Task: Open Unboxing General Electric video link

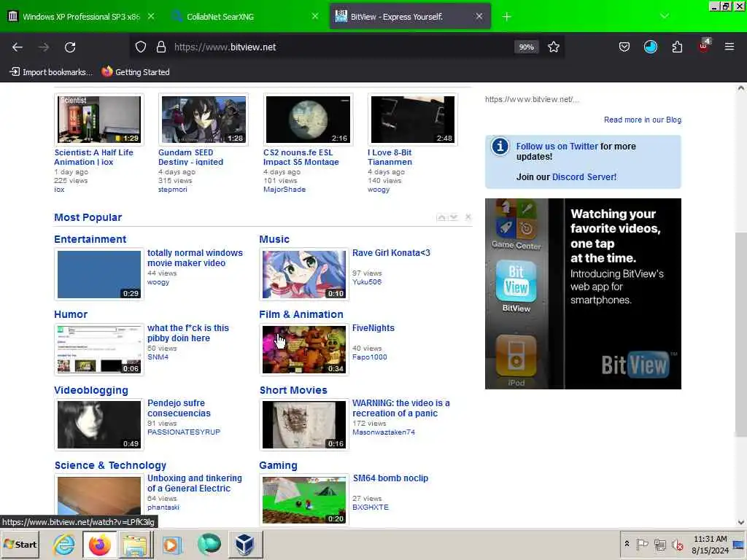Action: pos(194,483)
